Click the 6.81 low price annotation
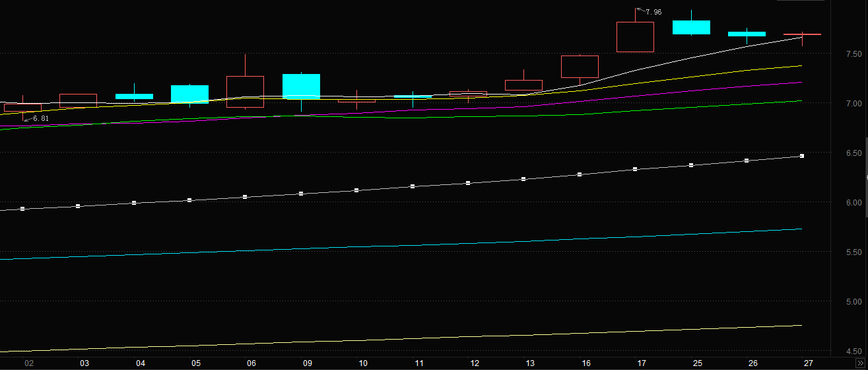Image resolution: width=868 pixels, height=370 pixels. tap(41, 118)
